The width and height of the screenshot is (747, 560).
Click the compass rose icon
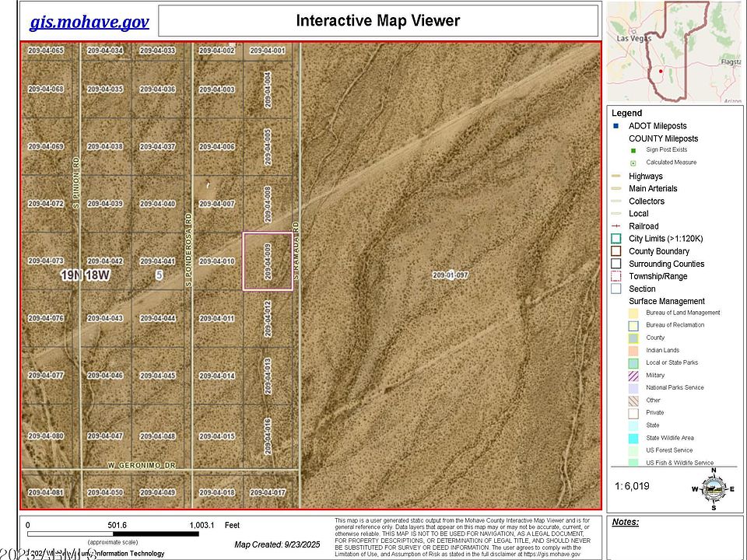714,489
